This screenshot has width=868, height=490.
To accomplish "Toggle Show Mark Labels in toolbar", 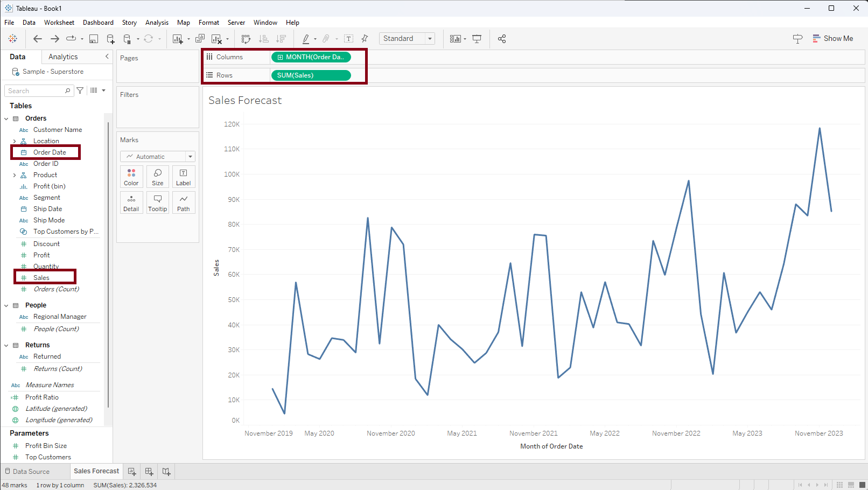I will click(348, 39).
